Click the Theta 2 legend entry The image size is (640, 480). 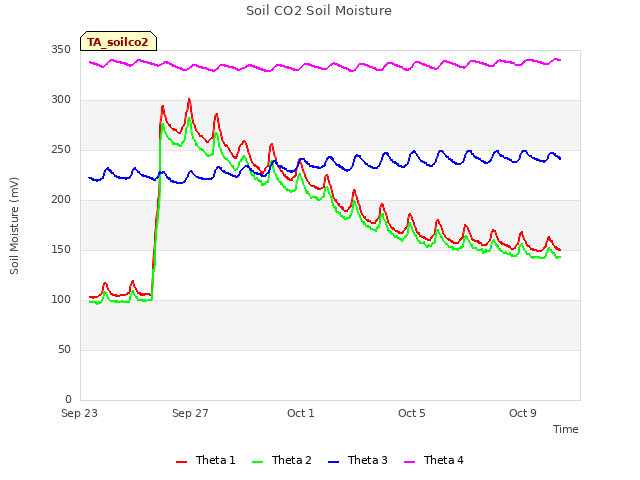pos(282,460)
